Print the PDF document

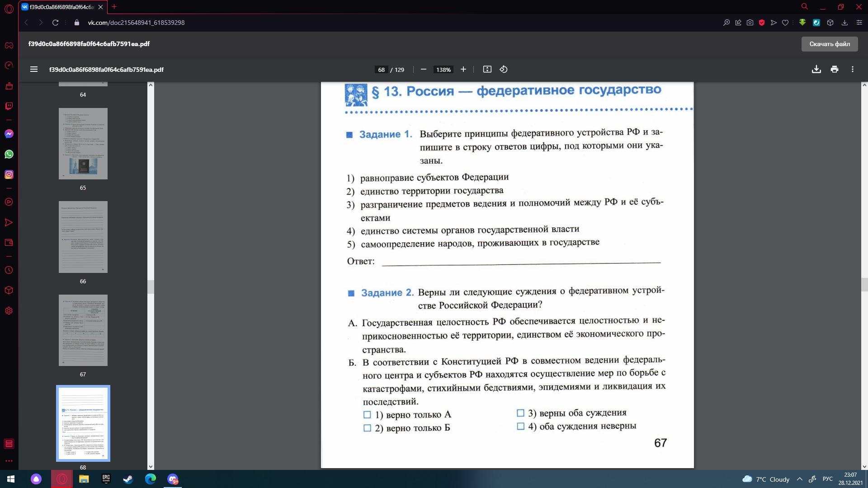834,69
